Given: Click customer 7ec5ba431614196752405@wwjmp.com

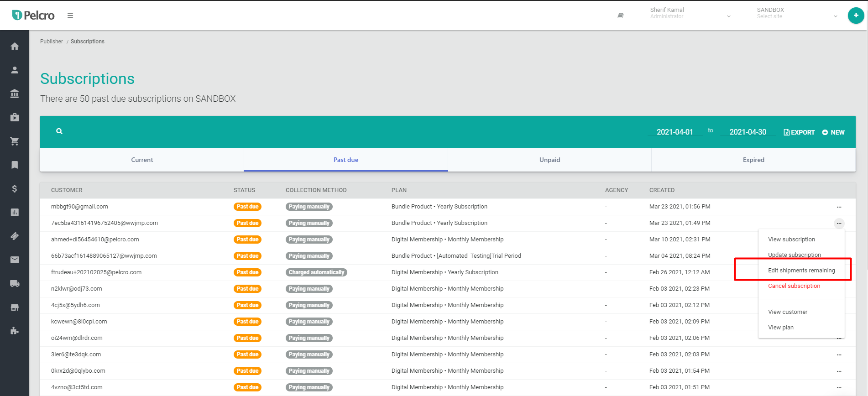Looking at the screenshot, I should pos(105,223).
